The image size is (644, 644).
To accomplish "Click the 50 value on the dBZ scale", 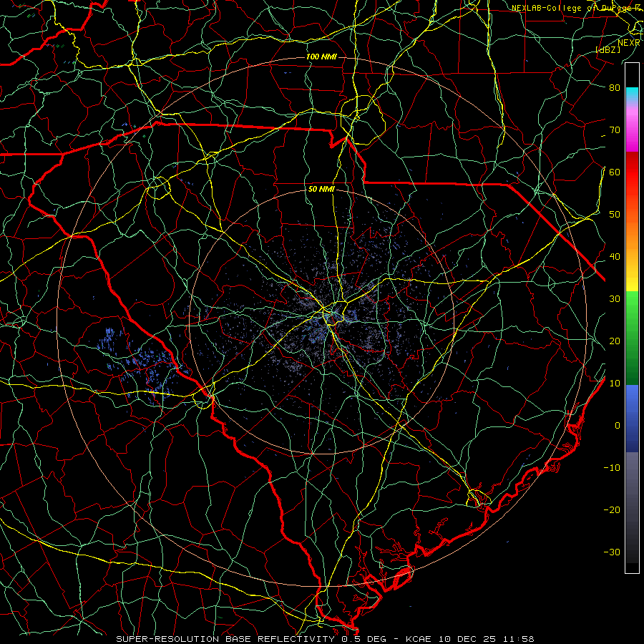I will [615, 215].
